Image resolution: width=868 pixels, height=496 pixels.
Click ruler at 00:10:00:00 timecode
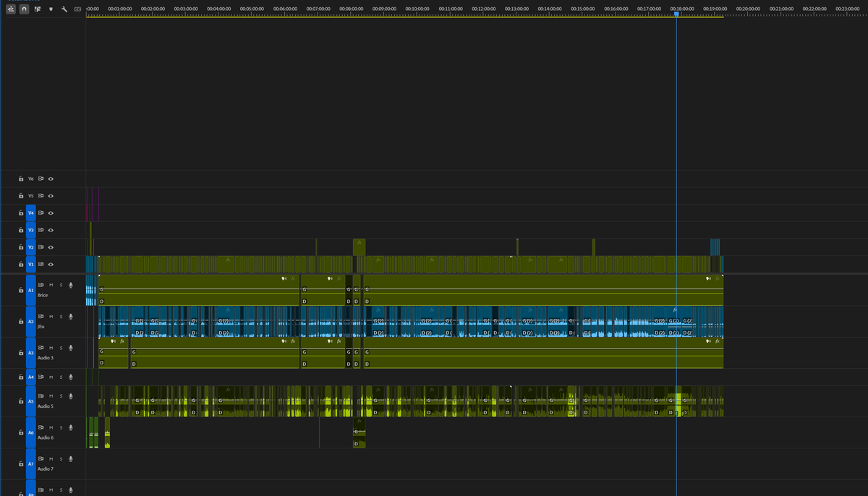[417, 9]
